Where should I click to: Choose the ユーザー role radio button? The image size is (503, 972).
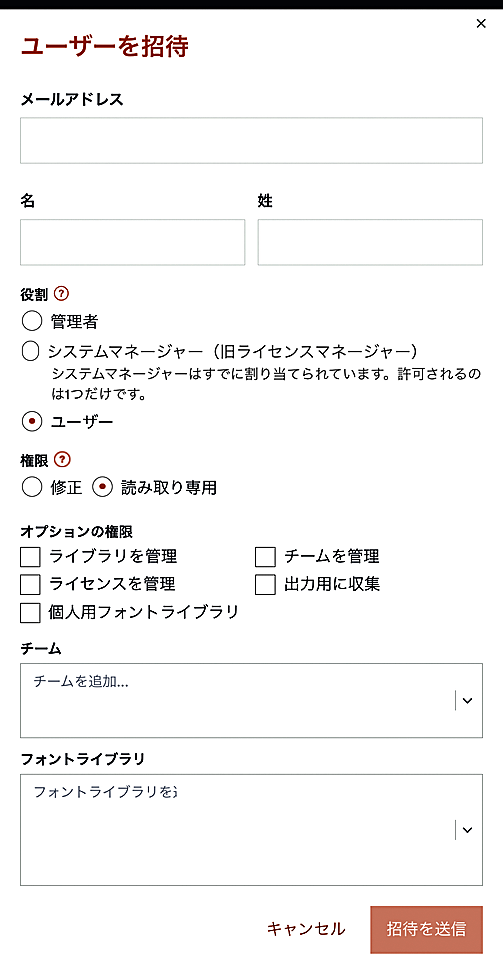tap(32, 422)
